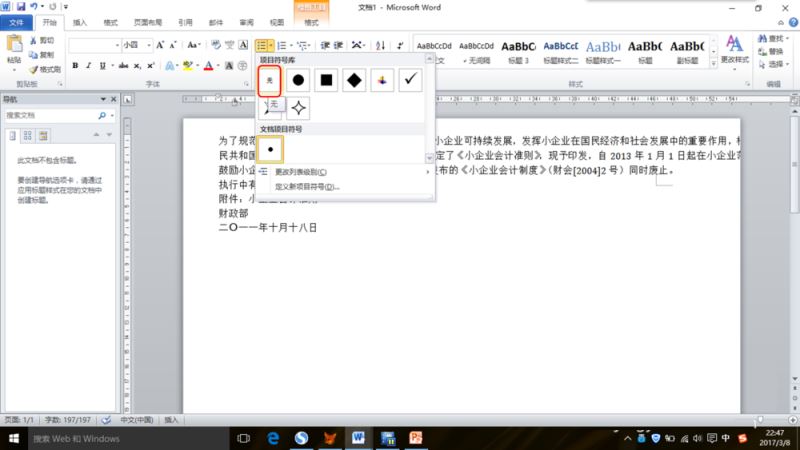Apply the checkmark bullet style
Viewport: 800px width, 450px height.
click(x=410, y=79)
